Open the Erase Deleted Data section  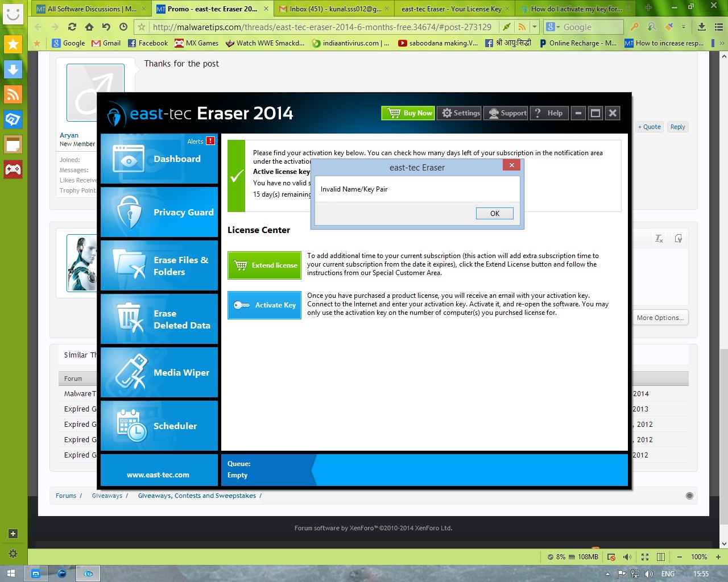click(x=159, y=319)
